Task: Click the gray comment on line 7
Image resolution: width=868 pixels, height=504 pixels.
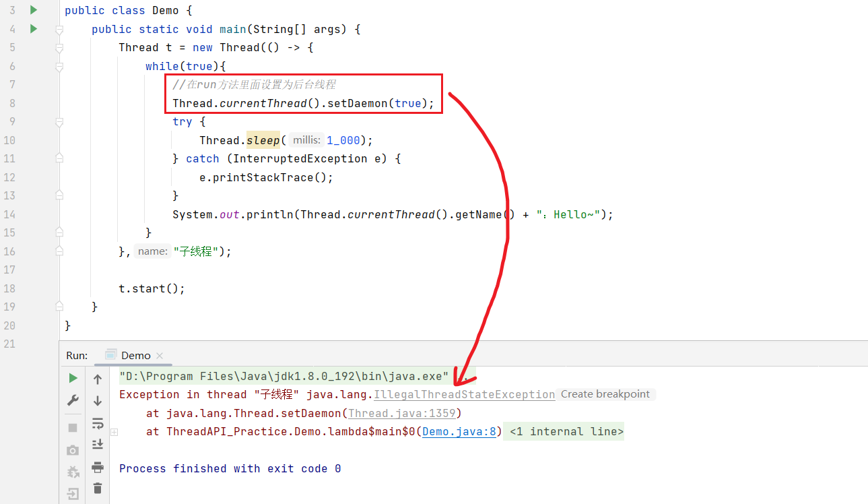Action: click(254, 85)
